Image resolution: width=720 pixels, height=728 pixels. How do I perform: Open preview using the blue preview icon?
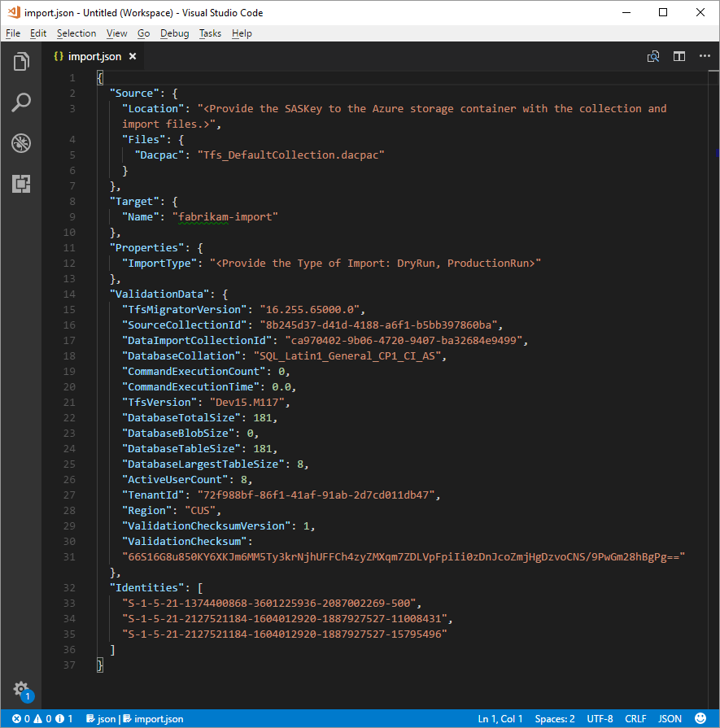point(652,56)
